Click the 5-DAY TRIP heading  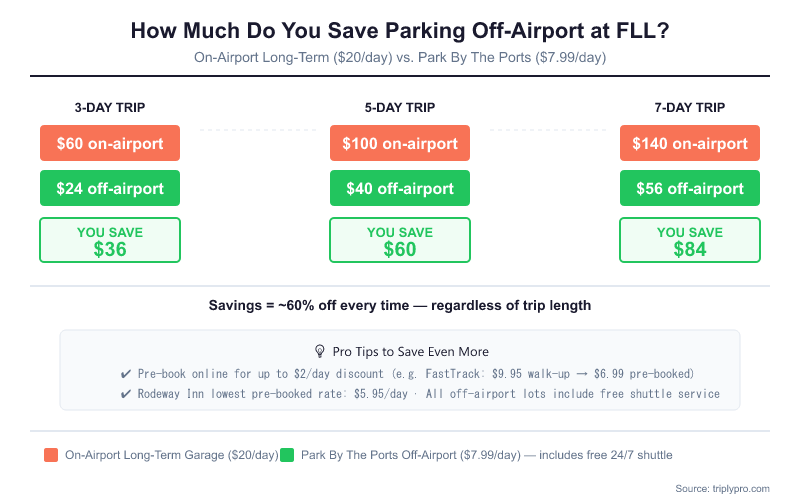click(x=400, y=107)
